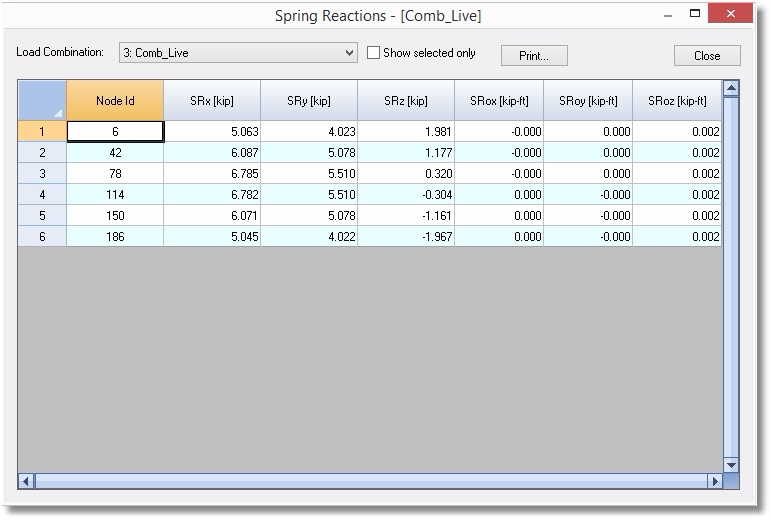
Task: Click SRox value for node 150
Action: coord(499,215)
